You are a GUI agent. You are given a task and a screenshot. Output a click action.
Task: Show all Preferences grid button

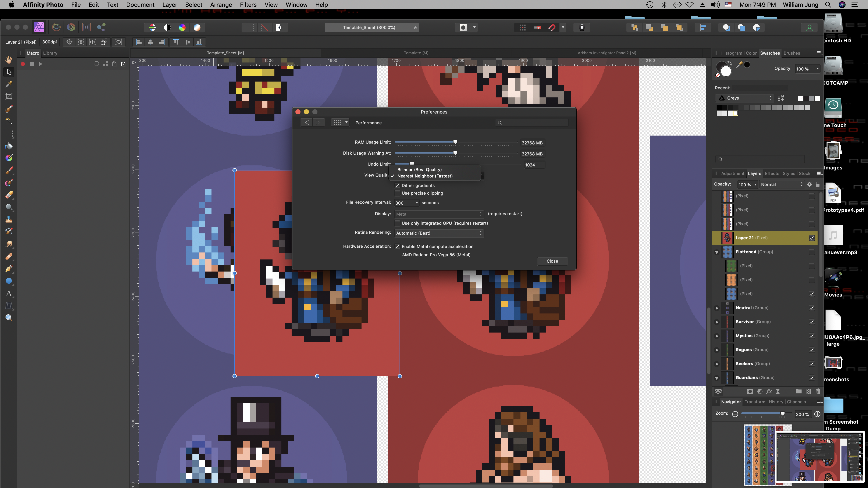click(337, 123)
